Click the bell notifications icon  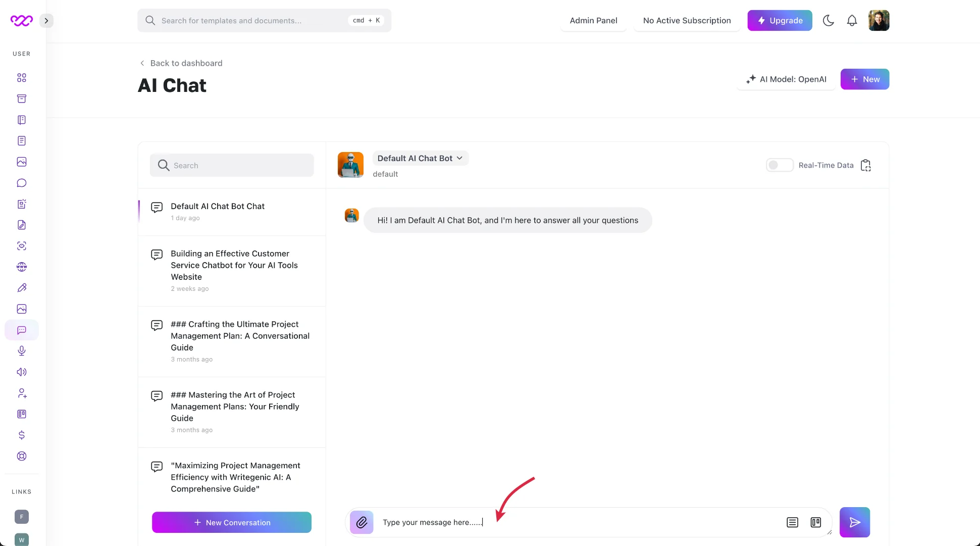pos(852,21)
